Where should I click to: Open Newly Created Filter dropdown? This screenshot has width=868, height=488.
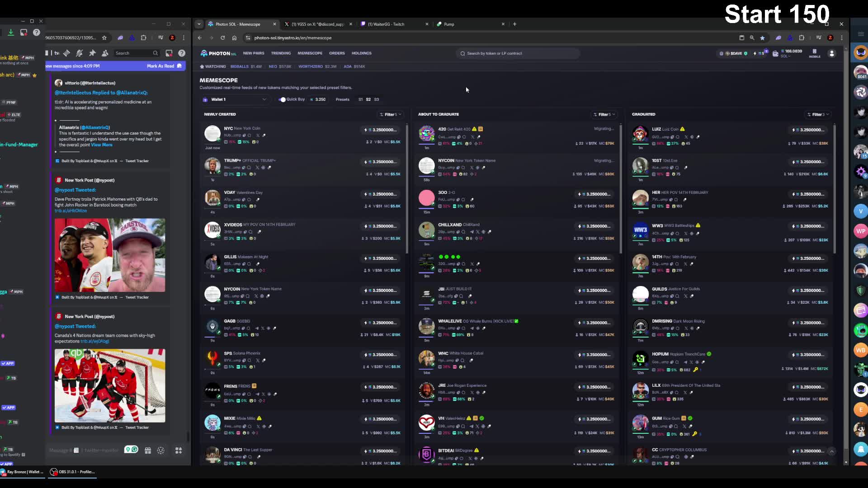tap(391, 114)
